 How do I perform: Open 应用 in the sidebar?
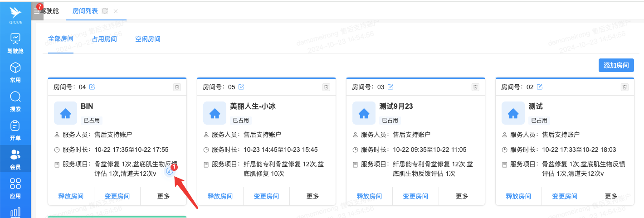point(15,189)
